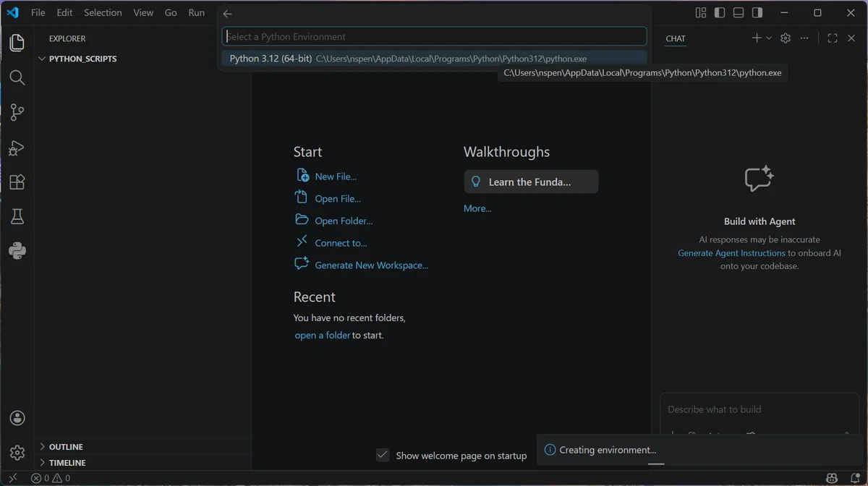Open chat settings gear icon
The height and width of the screenshot is (486, 868).
[x=786, y=38]
